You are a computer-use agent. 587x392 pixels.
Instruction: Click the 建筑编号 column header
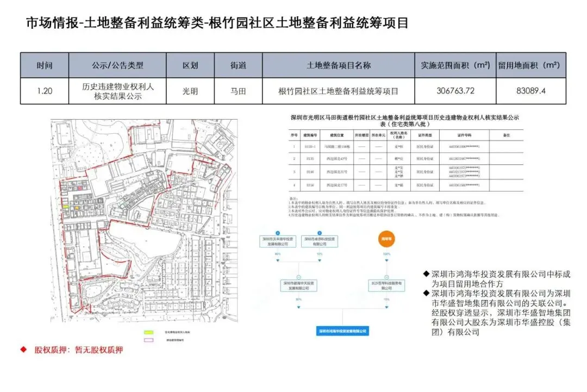[x=310, y=135]
